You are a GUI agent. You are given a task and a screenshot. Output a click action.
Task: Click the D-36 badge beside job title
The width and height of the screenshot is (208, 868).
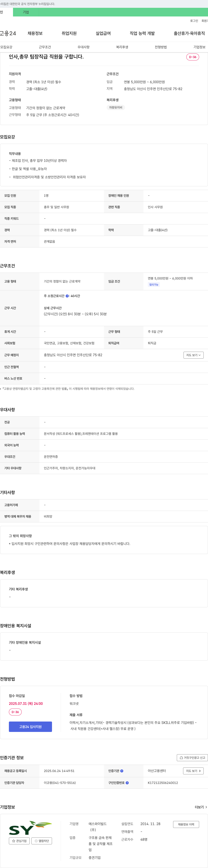pos(192,57)
